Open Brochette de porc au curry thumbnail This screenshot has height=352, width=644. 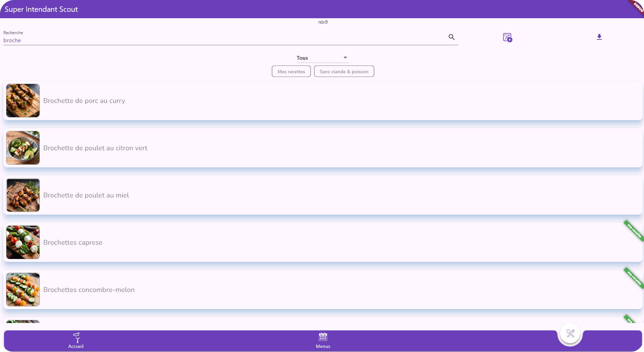coord(23,101)
